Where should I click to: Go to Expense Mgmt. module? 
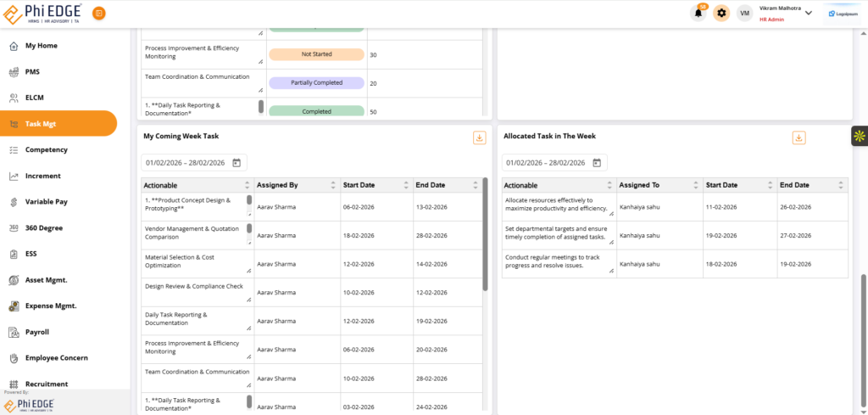51,306
